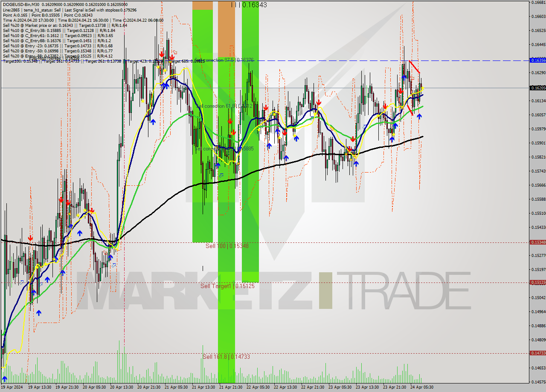The image size is (546, 392).
Task: Select the 0.15979 price axis value
Action: pos(538,129)
